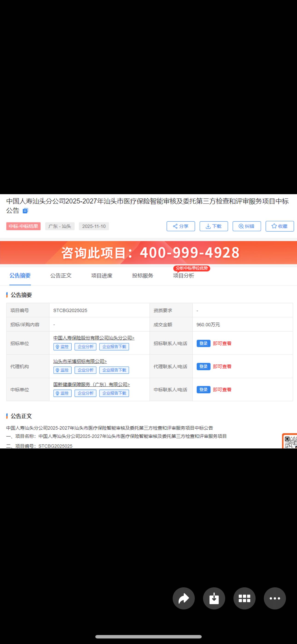Open the 项目进度 tab
The image size is (297, 644).
pyautogui.click(x=102, y=275)
